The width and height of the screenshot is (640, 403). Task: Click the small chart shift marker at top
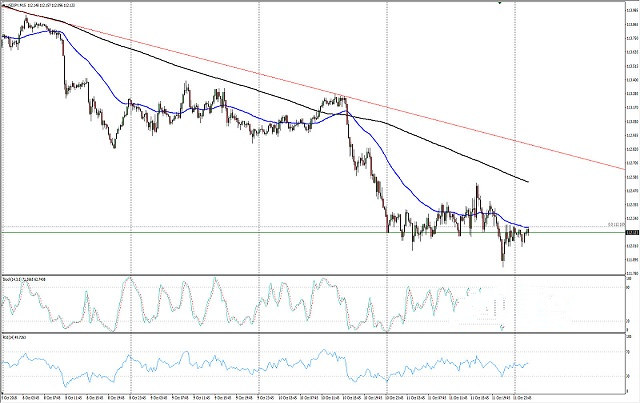499,3
